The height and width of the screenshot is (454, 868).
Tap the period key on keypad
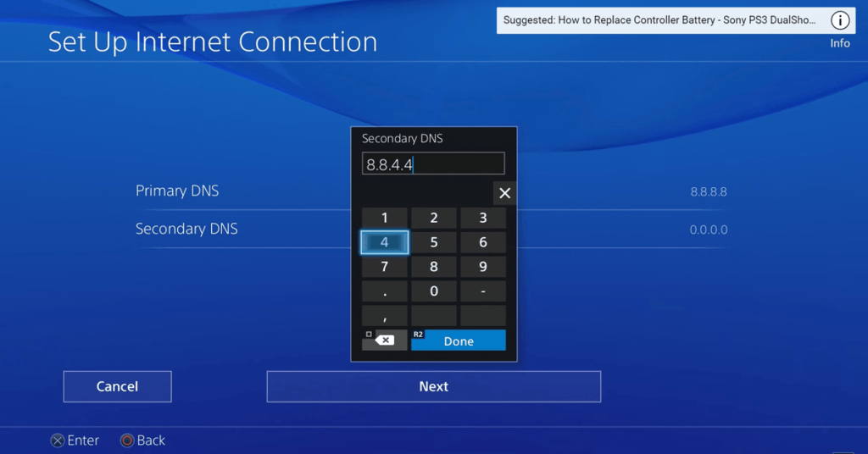[385, 291]
